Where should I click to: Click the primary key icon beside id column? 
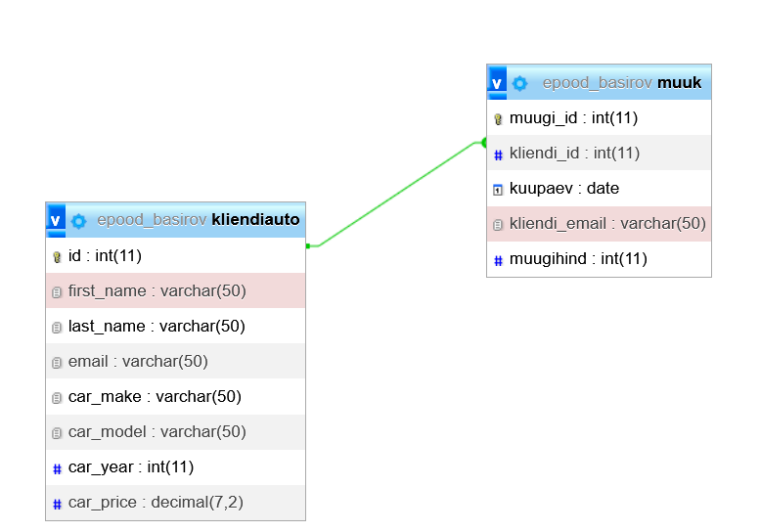coord(57,257)
